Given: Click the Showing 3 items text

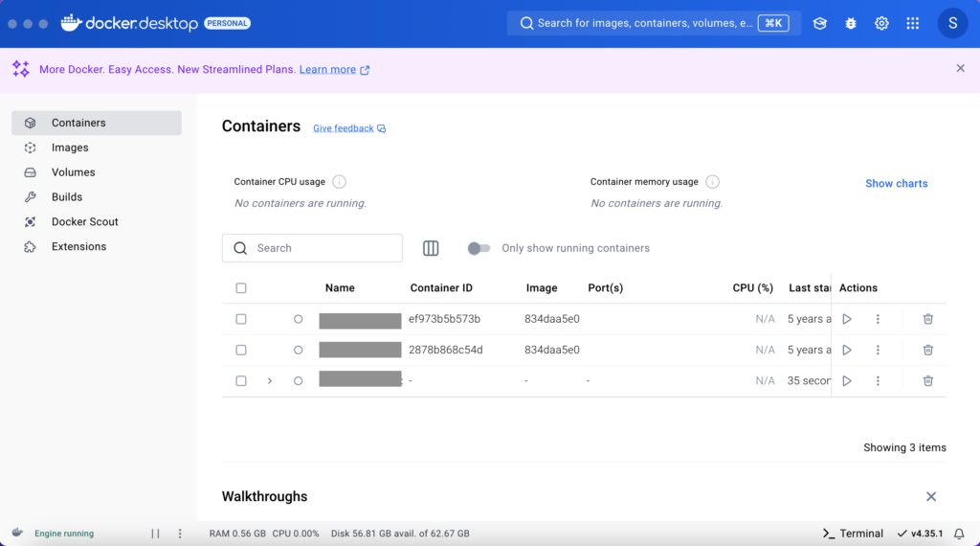Looking at the screenshot, I should pyautogui.click(x=904, y=447).
